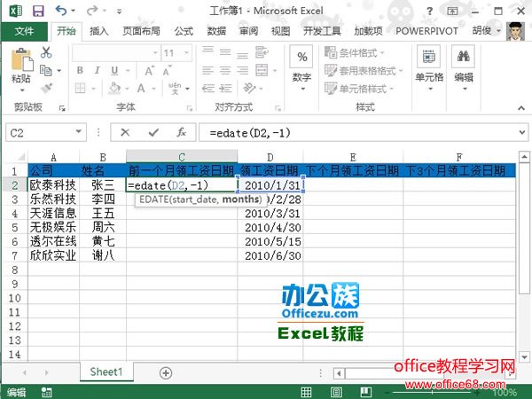Open the clipboard 剪贴板 dialog launcher
Image resolution: width=532 pixels, height=399 pixels.
[x=62, y=108]
